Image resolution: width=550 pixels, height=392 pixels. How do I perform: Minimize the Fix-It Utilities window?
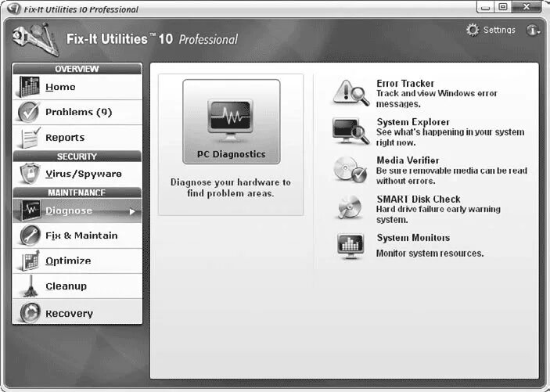pos(486,7)
